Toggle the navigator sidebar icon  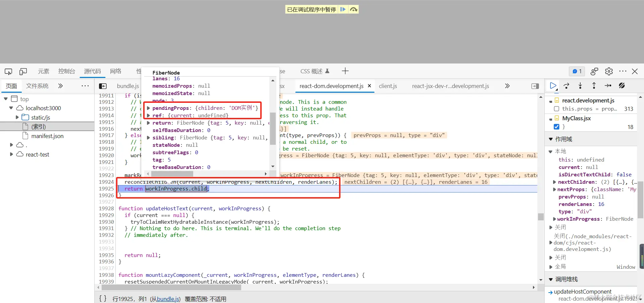(103, 86)
